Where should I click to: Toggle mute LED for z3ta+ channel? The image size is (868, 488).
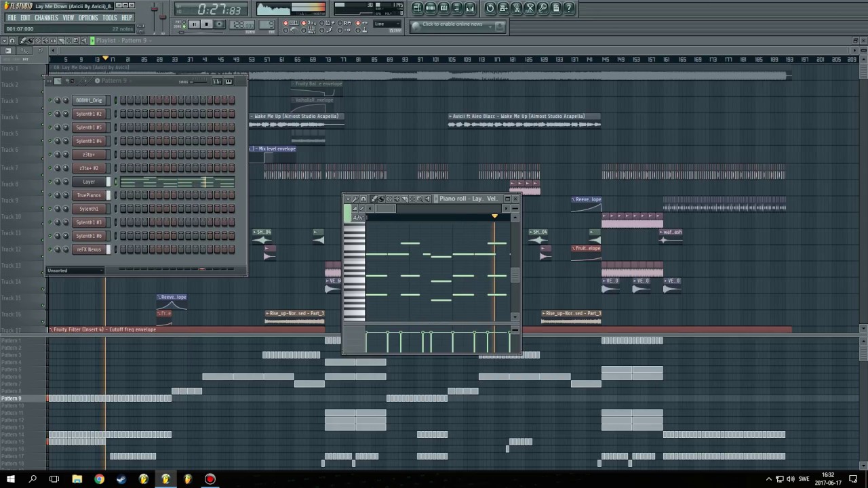coord(50,155)
